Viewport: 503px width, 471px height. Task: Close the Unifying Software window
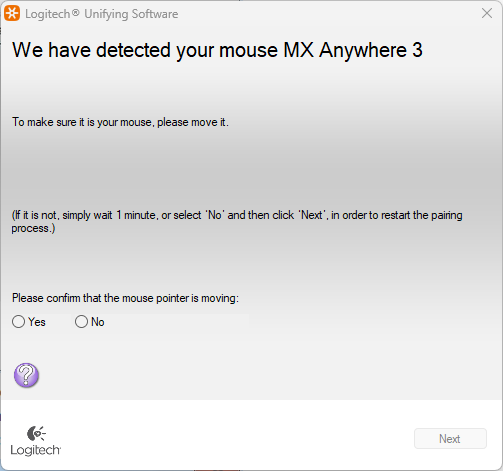pyautogui.click(x=487, y=13)
